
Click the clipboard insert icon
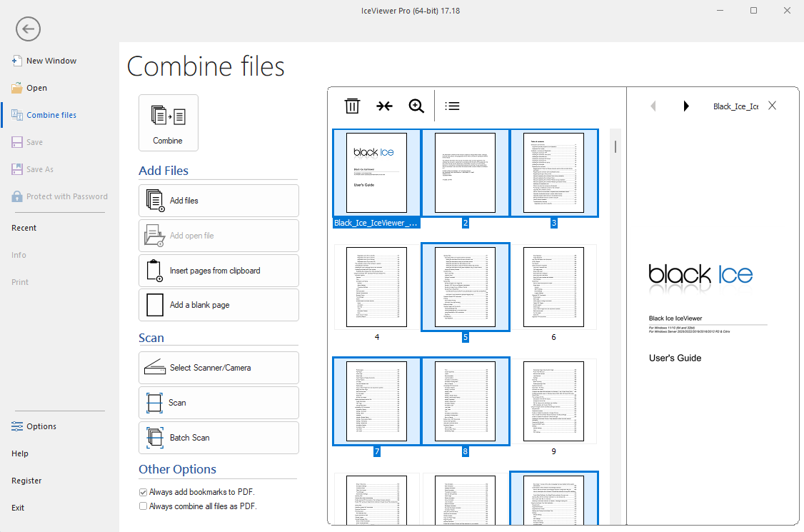point(155,271)
